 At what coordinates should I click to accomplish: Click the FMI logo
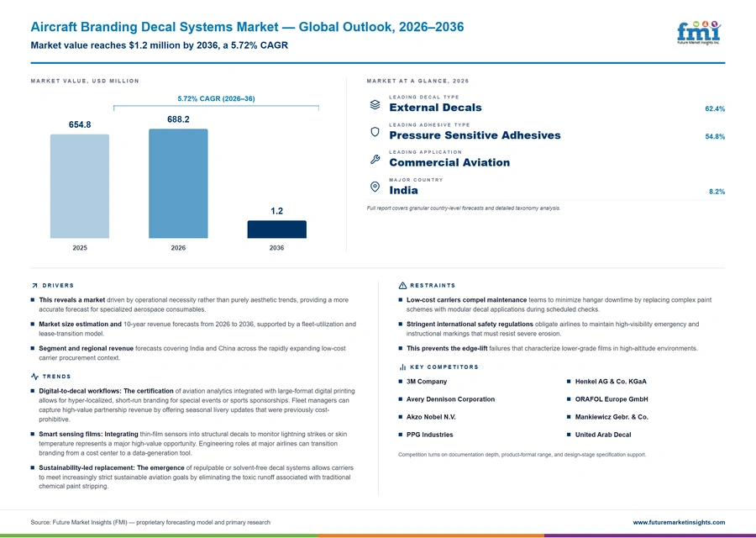[x=699, y=33]
